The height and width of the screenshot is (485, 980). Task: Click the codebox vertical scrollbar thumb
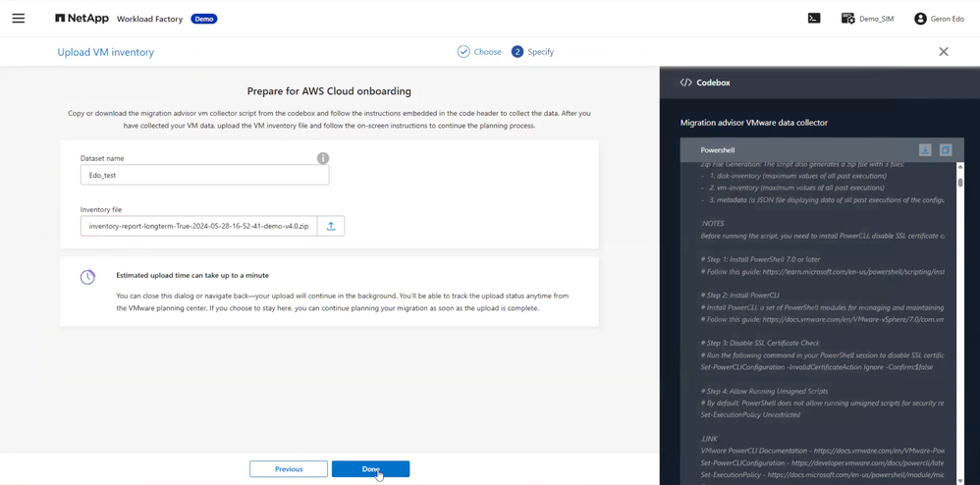click(x=960, y=183)
